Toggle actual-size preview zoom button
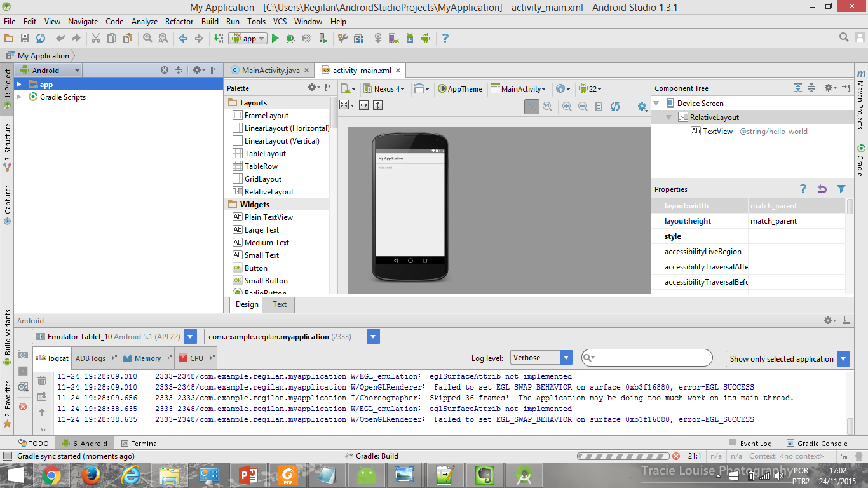 pyautogui.click(x=547, y=107)
